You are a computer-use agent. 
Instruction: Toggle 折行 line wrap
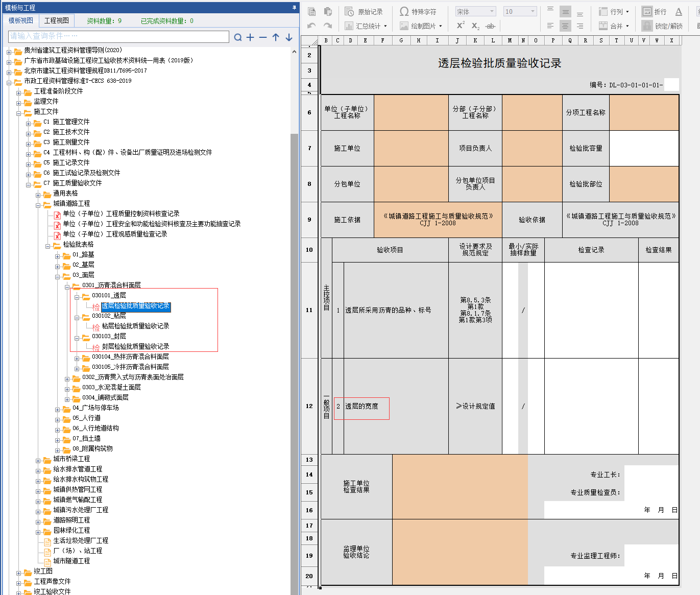click(655, 12)
